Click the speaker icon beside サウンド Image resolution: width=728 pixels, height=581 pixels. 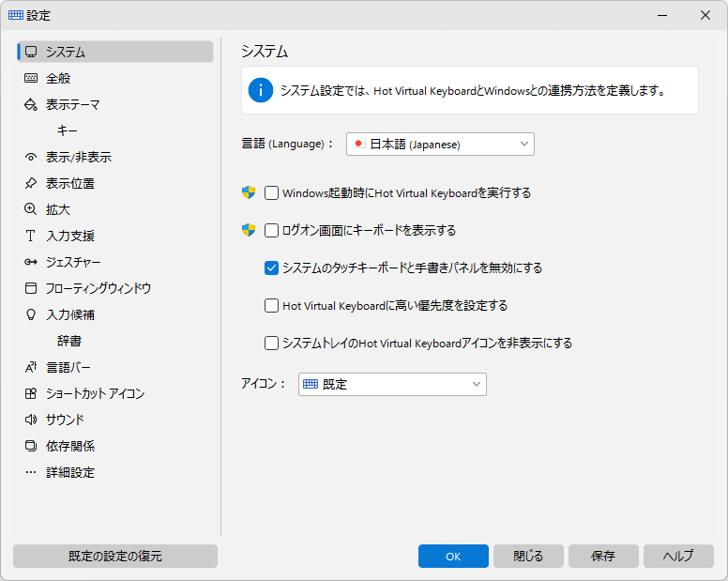pyautogui.click(x=31, y=420)
